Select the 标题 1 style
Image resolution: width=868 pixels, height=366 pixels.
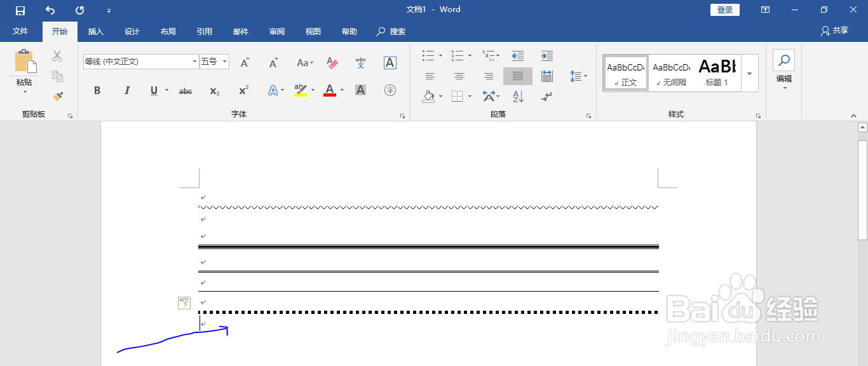(x=717, y=72)
